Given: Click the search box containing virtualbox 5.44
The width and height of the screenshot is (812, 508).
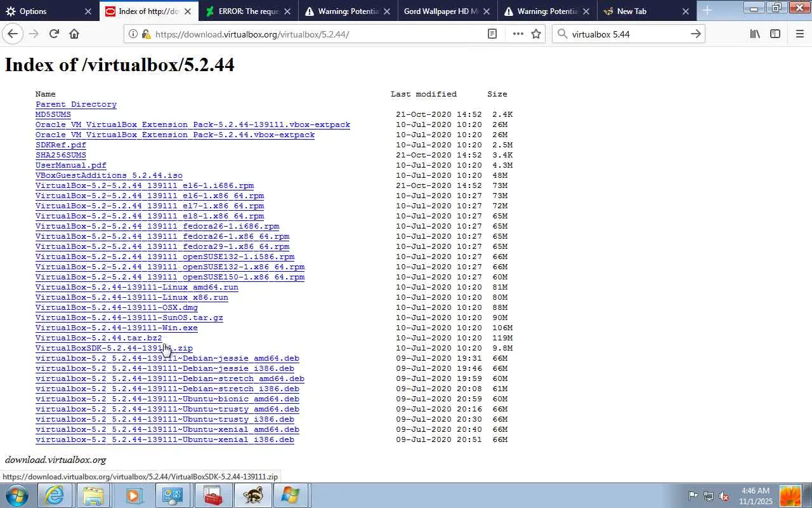Looking at the screenshot, I should coord(628,34).
